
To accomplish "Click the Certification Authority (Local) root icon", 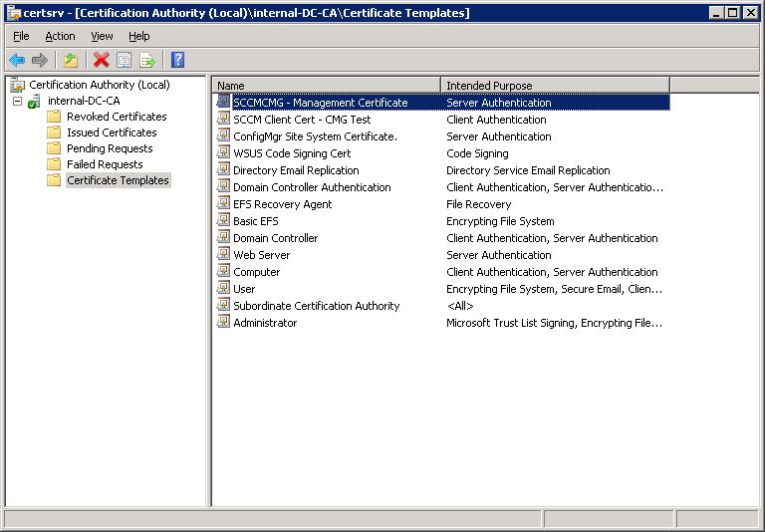I will [x=18, y=85].
